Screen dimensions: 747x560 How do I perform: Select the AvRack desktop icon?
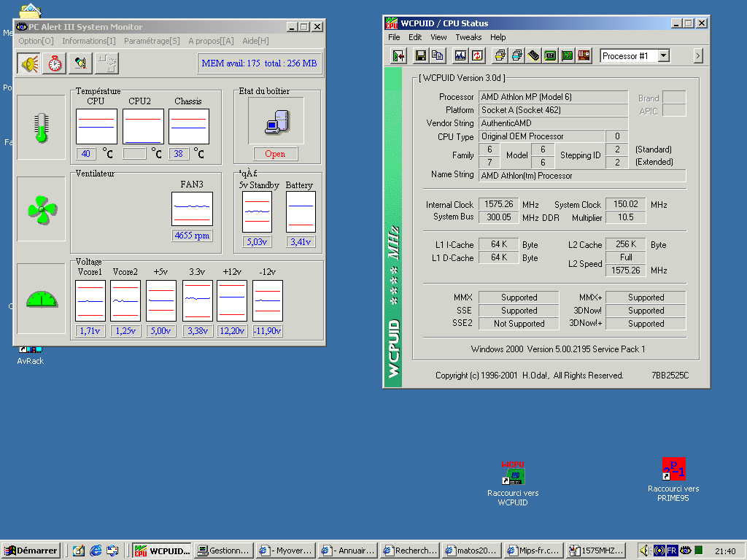coord(31,356)
